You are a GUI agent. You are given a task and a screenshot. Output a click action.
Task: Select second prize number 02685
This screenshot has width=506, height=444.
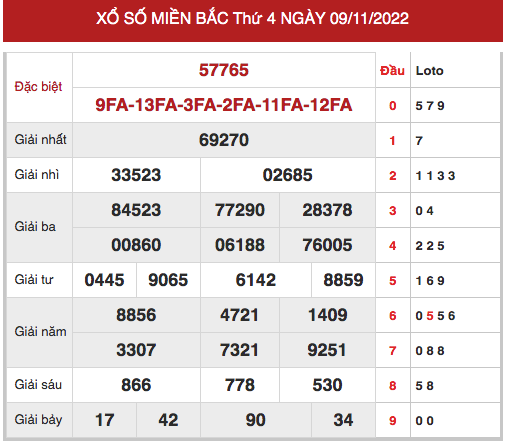tap(287, 175)
